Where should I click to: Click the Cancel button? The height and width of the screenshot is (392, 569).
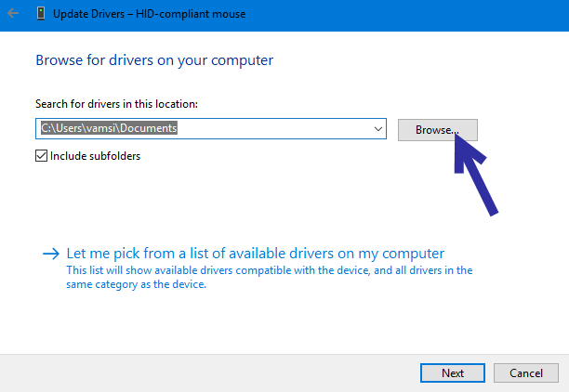526,372
